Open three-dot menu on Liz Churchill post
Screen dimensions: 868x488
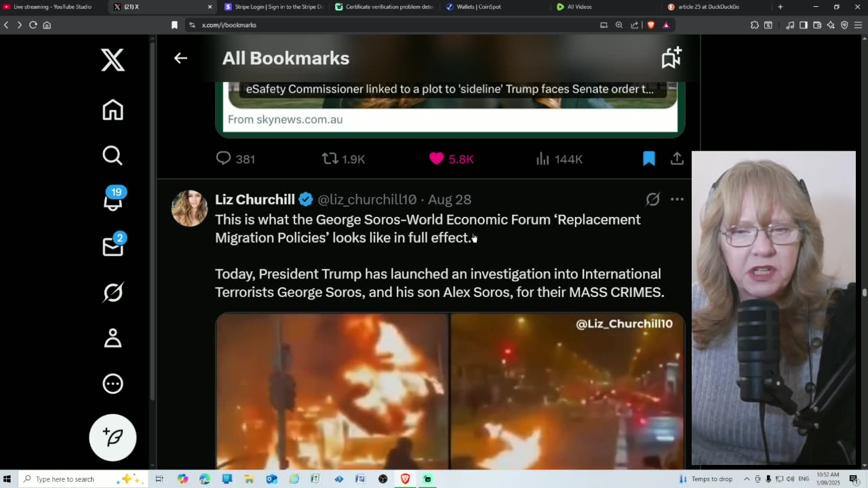(x=677, y=199)
